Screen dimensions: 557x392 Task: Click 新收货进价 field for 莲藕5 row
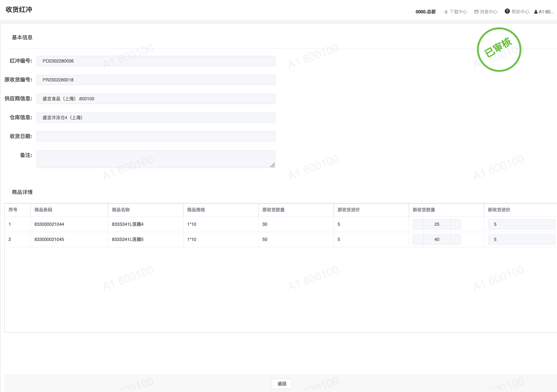pyautogui.click(x=522, y=239)
